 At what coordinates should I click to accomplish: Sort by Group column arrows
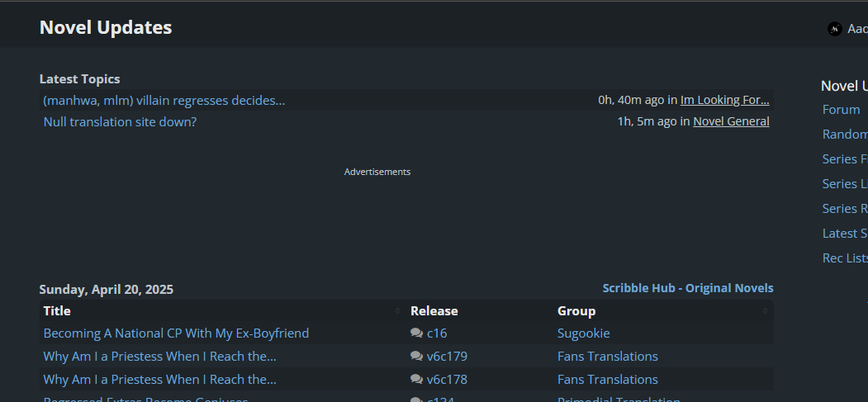[x=765, y=311]
